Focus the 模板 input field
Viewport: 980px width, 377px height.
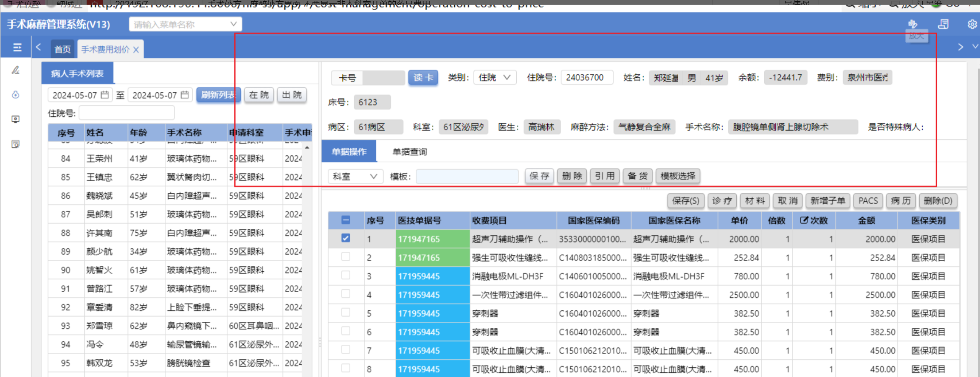point(467,176)
